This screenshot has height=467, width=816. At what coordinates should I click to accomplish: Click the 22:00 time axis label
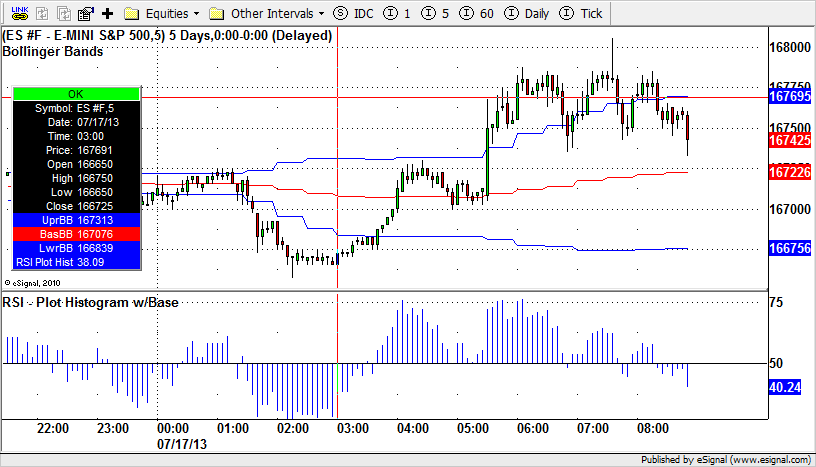(x=53, y=428)
